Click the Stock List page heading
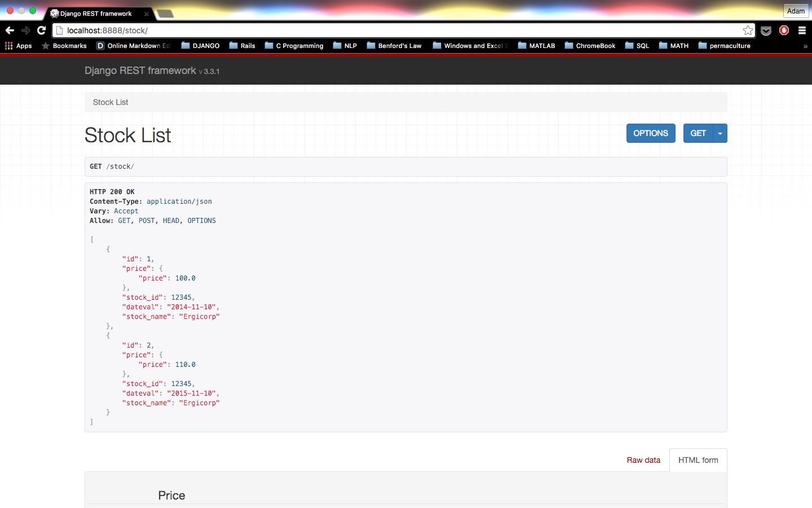The width and height of the screenshot is (812, 508). coord(128,135)
